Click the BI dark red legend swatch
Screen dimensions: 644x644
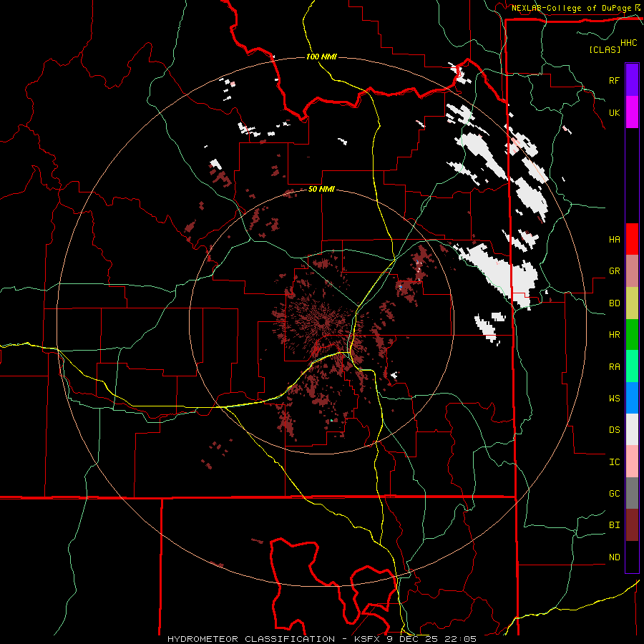632,525
